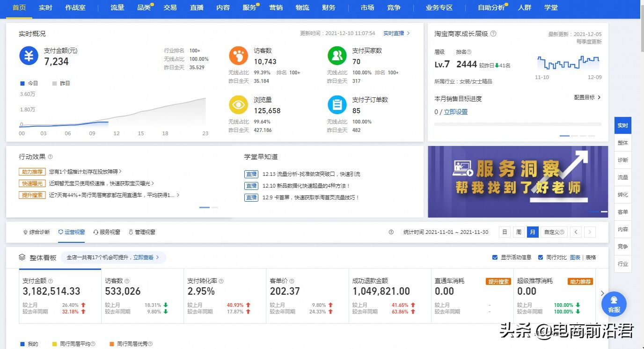Click help icon next to 淘宝商家成长层级
Viewport: 644px width, 349px height.
pyautogui.click(x=493, y=34)
